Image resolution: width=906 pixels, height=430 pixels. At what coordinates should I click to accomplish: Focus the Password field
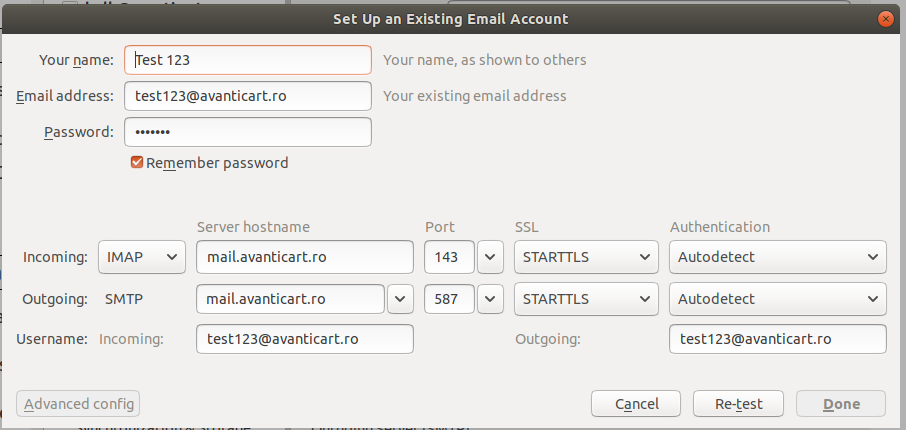pos(248,132)
